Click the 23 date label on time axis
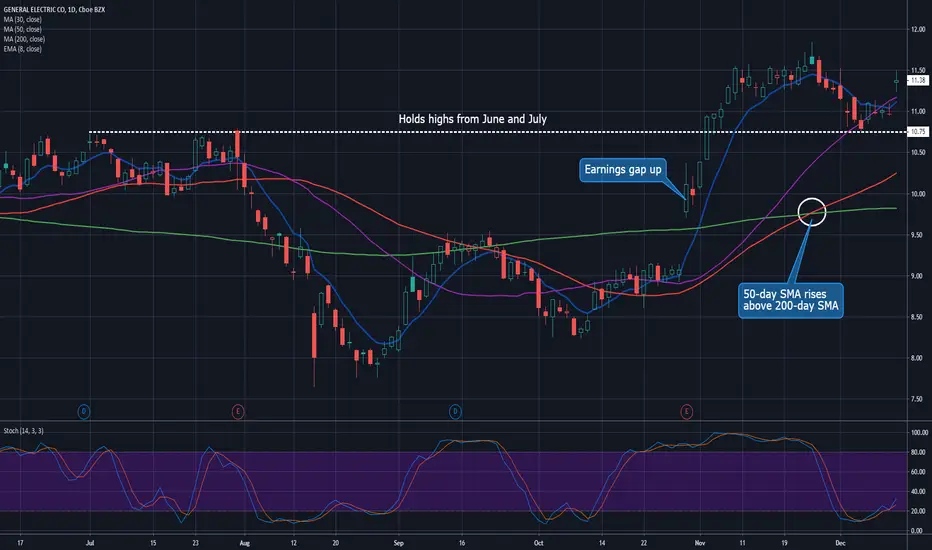 pyautogui.click(x=196, y=543)
